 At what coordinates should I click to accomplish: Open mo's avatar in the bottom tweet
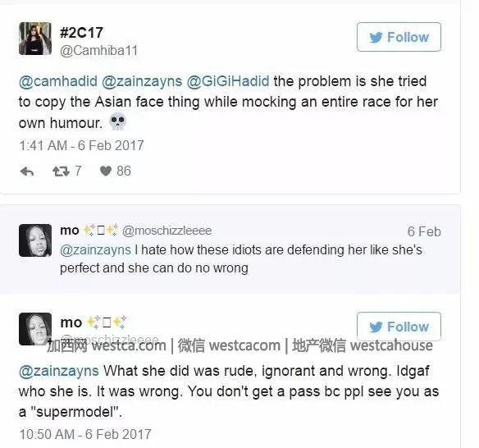click(x=35, y=329)
